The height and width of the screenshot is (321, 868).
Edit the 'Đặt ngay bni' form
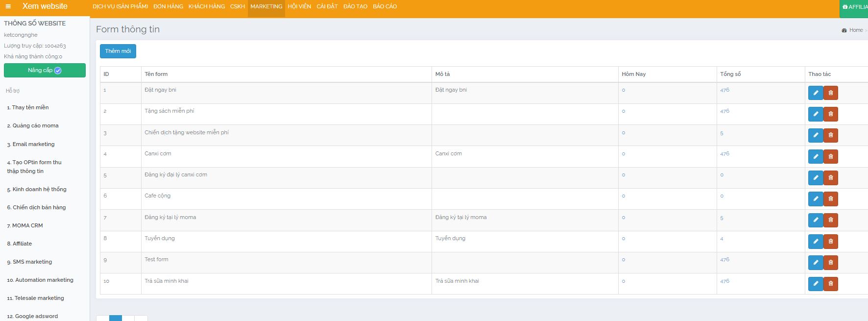(x=815, y=93)
